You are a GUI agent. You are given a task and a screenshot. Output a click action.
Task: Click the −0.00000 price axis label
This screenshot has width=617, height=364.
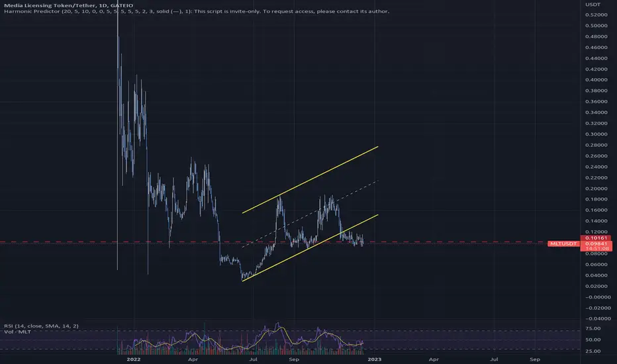click(x=598, y=297)
